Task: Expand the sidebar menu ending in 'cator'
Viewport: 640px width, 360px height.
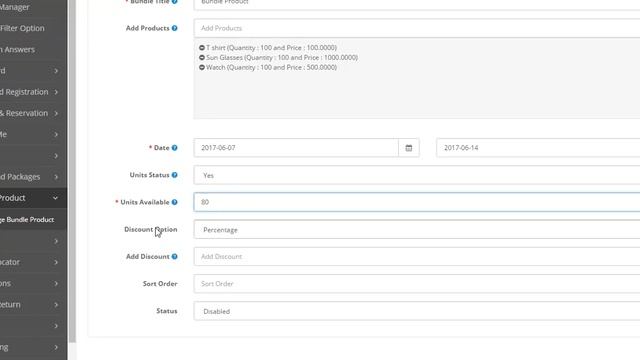Action: tap(33, 262)
